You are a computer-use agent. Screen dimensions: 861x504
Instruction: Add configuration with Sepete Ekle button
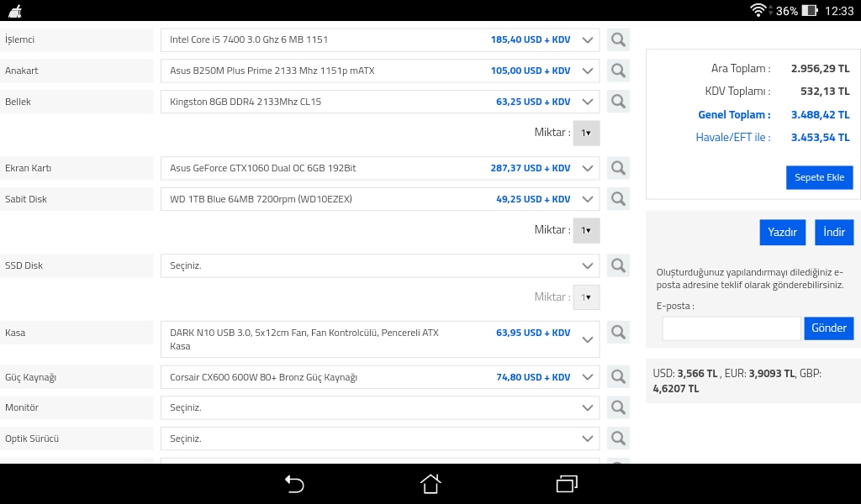click(819, 178)
